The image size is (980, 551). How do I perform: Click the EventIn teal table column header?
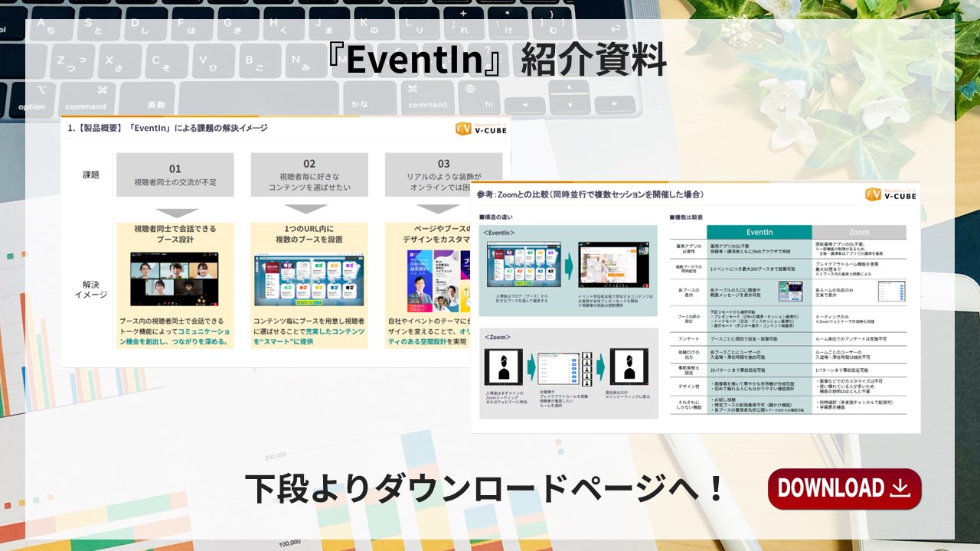[x=759, y=232]
